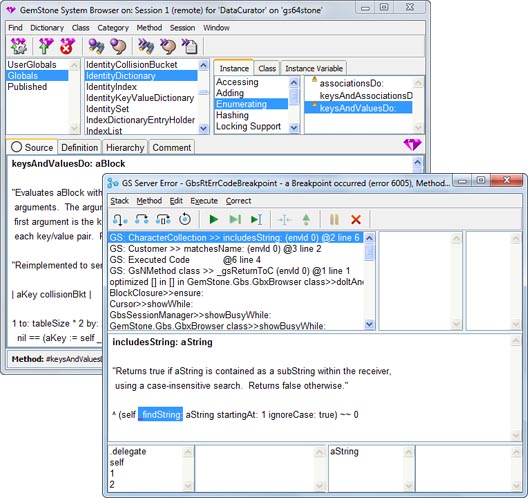Switch to the Hierarchy tab
Viewport: 528px width, 498px height.
125,147
